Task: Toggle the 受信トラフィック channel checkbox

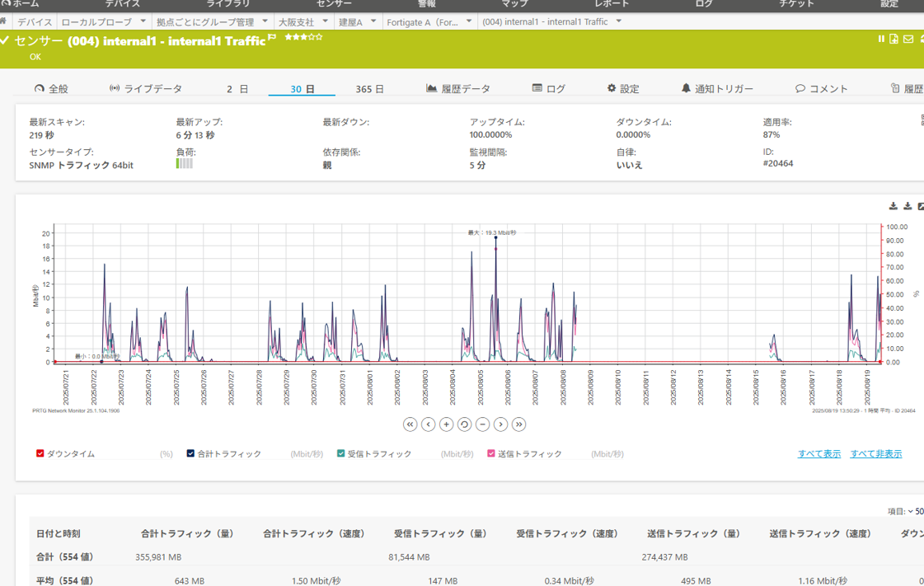Action: (x=340, y=453)
